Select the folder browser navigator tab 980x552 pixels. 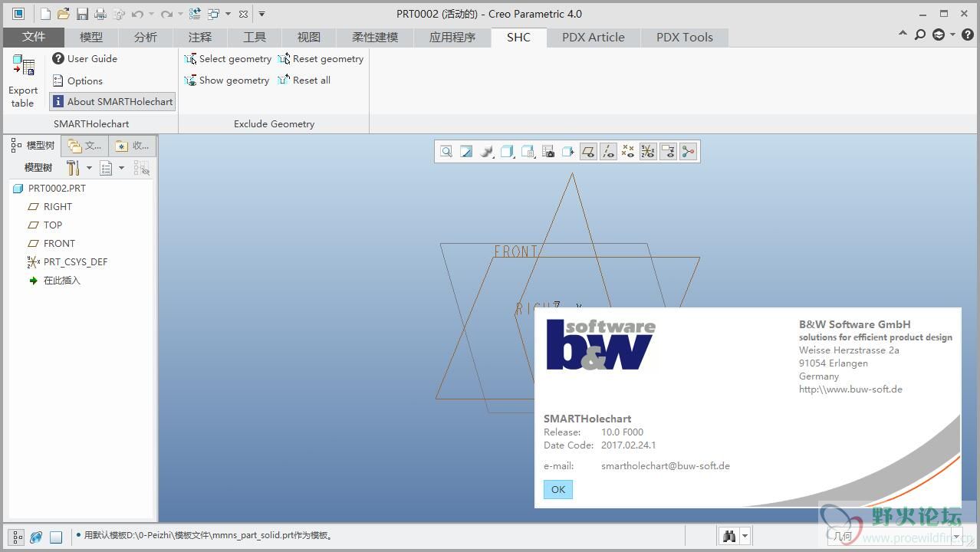point(84,145)
